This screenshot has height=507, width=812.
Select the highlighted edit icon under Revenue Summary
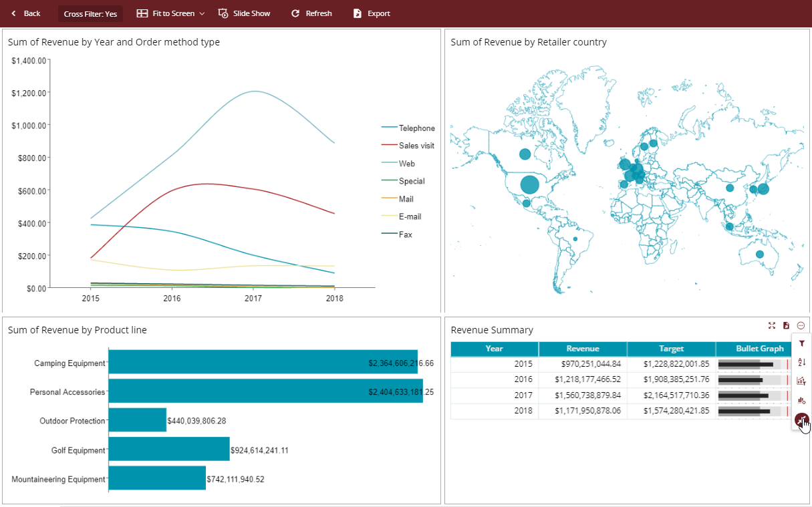coord(801,420)
